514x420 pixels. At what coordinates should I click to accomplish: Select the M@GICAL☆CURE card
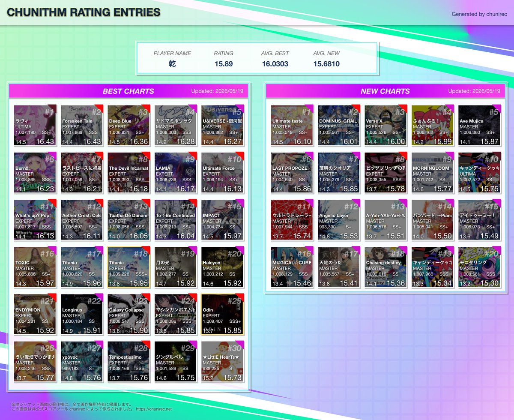coord(292,267)
